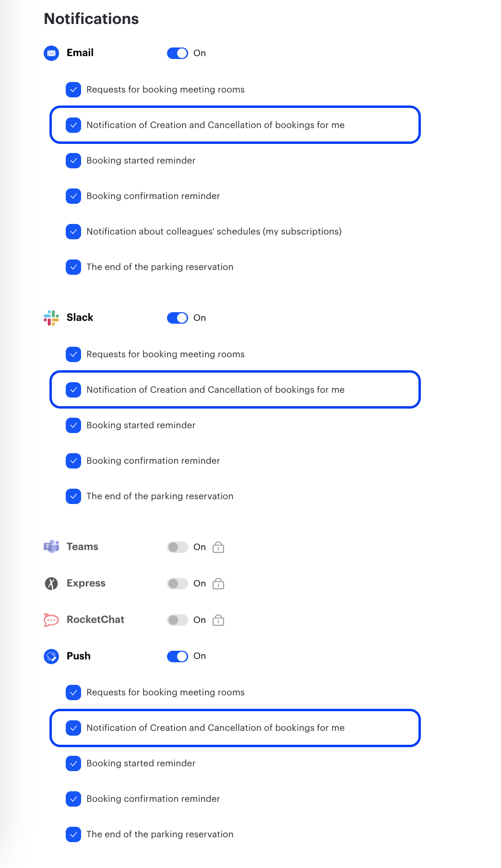
Task: Click the Email envelope icon
Action: pyautogui.click(x=51, y=53)
